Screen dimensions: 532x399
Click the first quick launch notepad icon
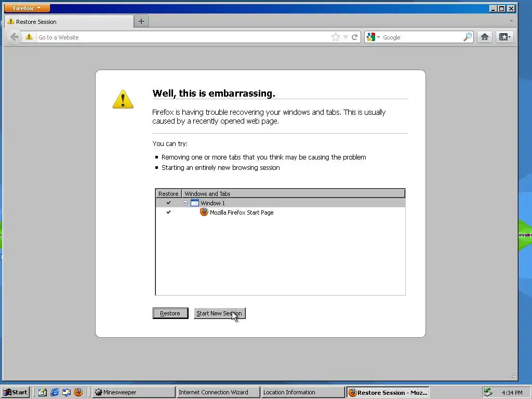pyautogui.click(x=43, y=392)
